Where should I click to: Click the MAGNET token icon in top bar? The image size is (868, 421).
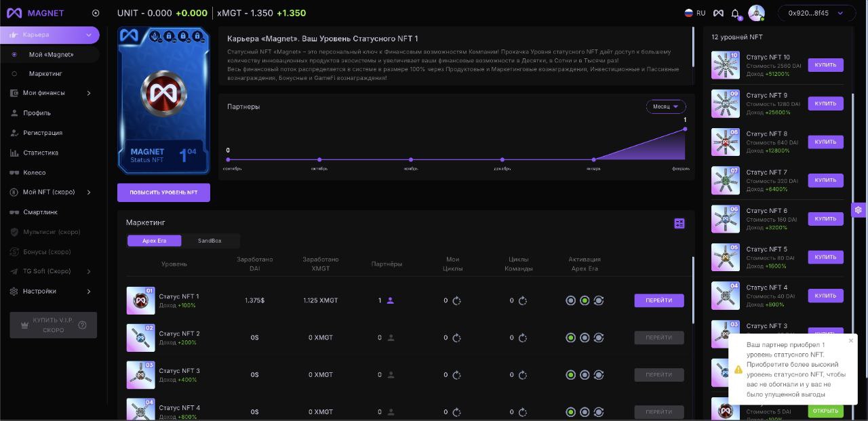click(717, 14)
